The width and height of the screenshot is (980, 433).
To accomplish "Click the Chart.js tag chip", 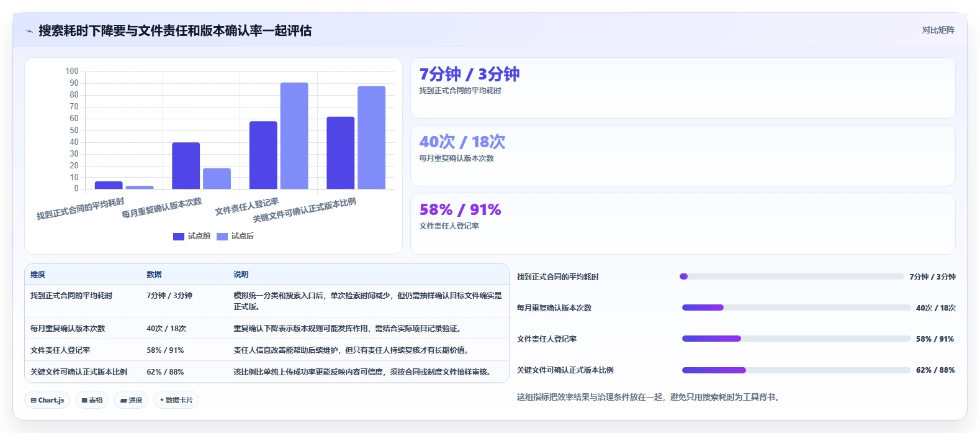I will pyautogui.click(x=47, y=400).
